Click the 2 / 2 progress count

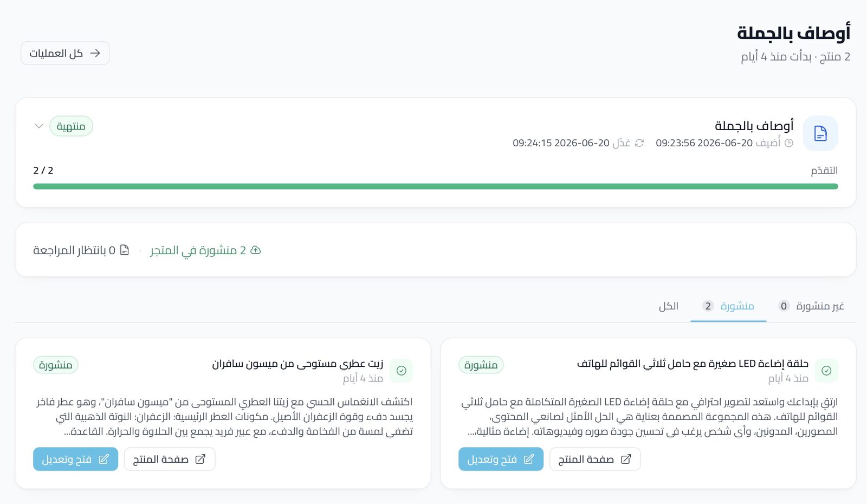tap(43, 171)
